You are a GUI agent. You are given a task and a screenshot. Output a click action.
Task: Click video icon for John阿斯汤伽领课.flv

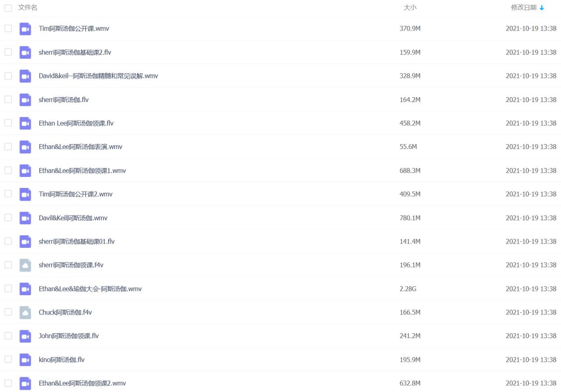point(25,336)
